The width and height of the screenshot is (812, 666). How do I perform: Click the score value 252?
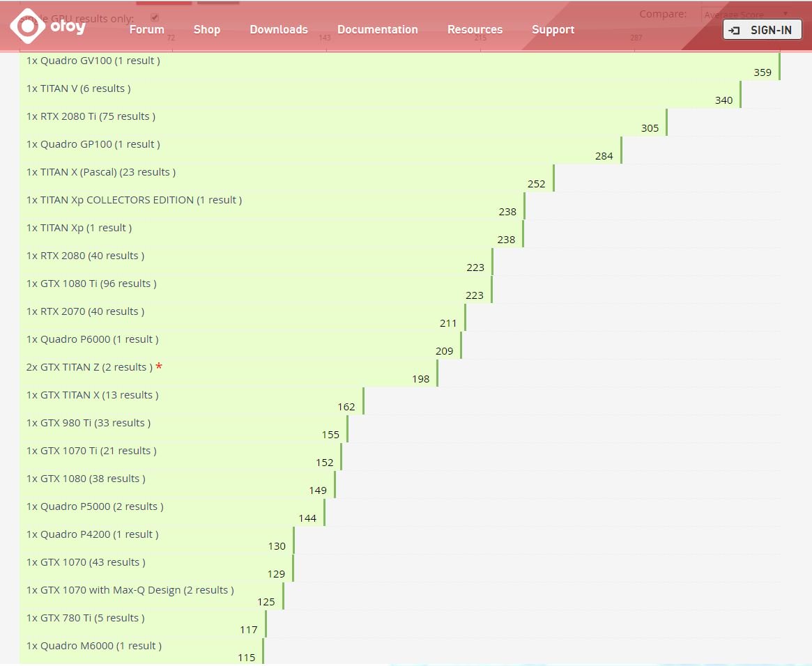click(537, 184)
